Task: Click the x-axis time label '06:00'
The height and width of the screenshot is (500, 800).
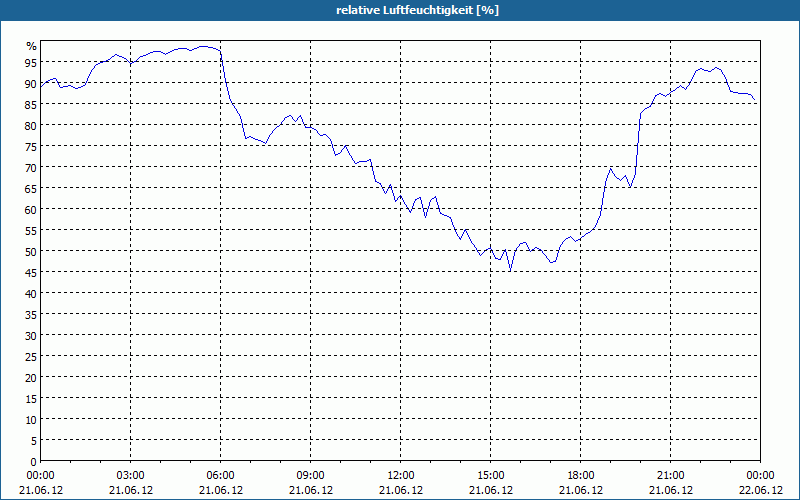Action: click(x=220, y=476)
